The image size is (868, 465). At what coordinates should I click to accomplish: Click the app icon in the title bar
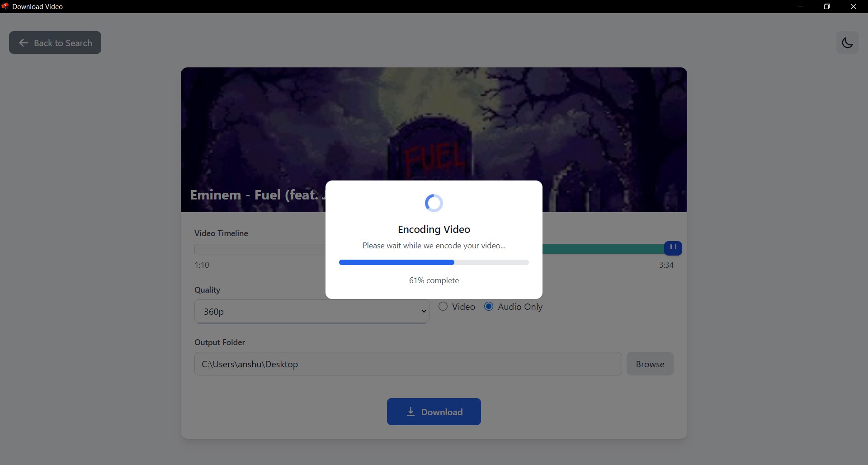pos(5,6)
